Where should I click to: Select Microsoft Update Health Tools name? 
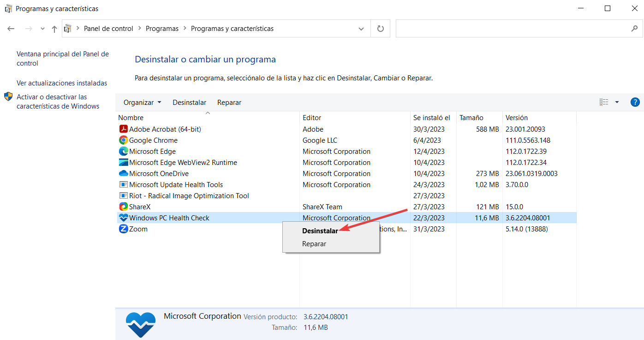[x=176, y=185]
